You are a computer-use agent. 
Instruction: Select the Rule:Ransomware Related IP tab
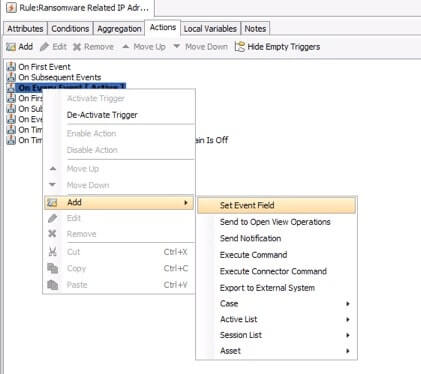tap(78, 8)
